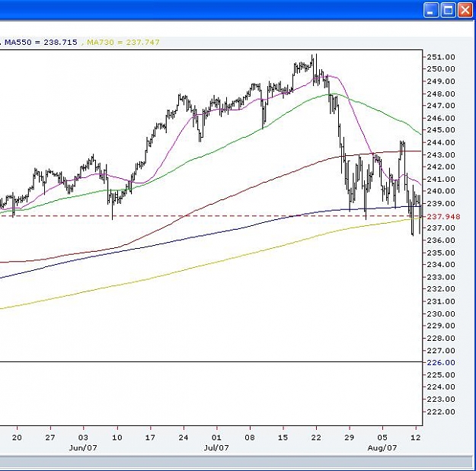
Task: Click the 240.00 price axis label
Action: (441, 191)
